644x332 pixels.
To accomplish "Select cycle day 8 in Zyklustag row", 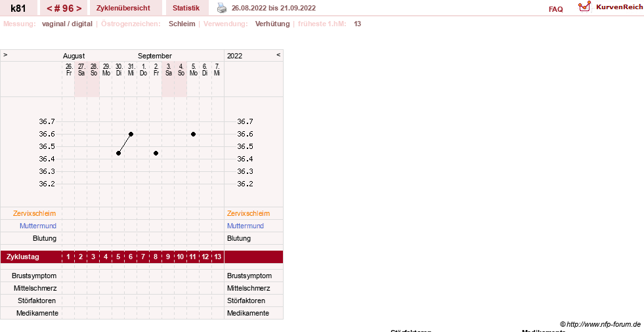I will point(156,257).
